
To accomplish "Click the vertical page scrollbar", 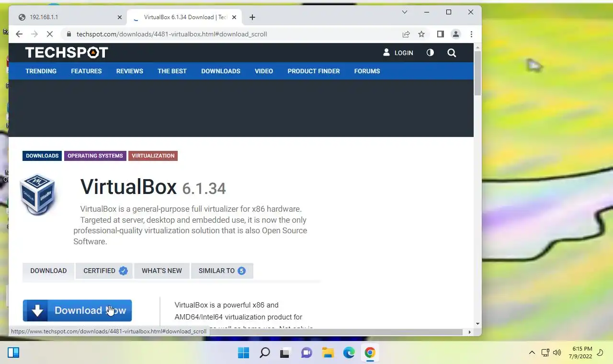I will coord(477,73).
